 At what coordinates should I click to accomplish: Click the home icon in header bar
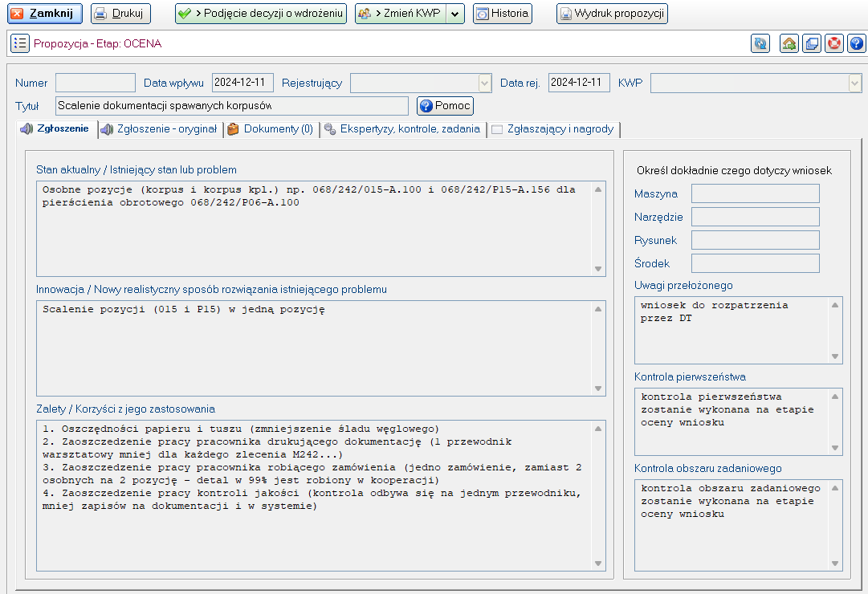789,43
